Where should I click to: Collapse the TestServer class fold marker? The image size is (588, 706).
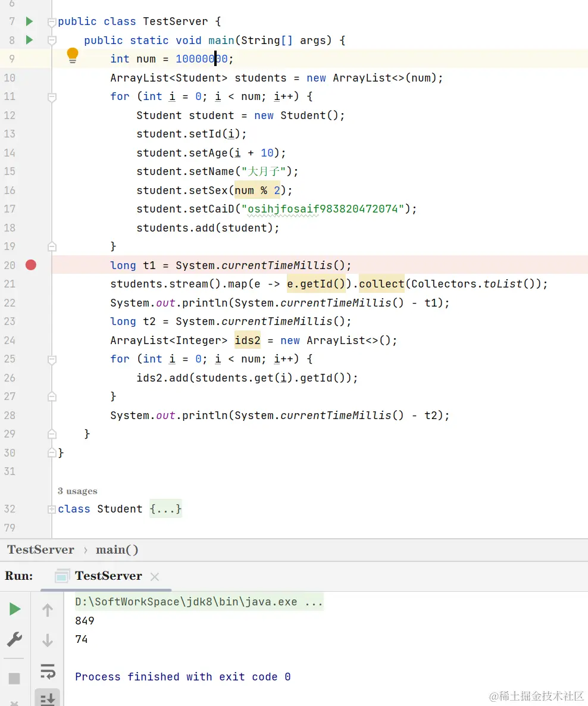pyautogui.click(x=52, y=22)
